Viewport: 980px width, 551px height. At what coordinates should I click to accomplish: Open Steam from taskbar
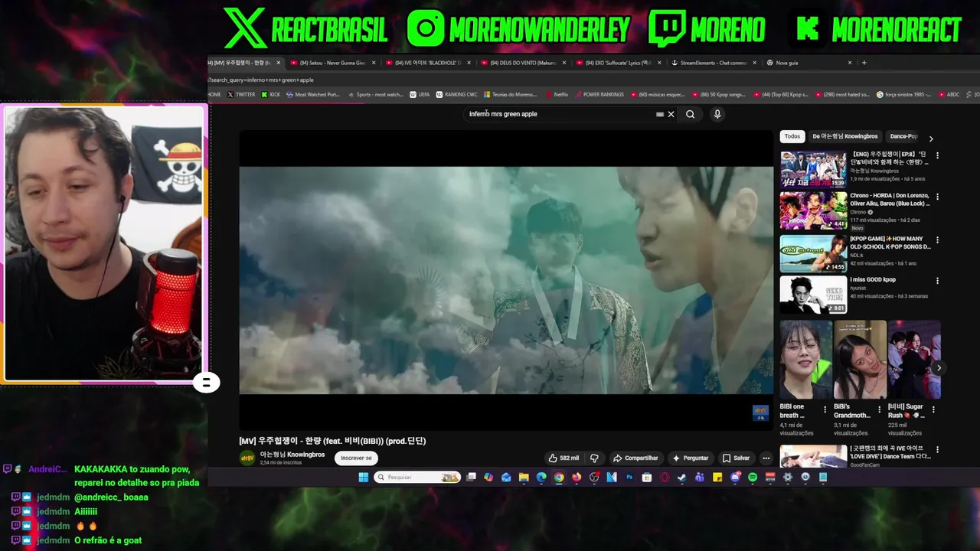pyautogui.click(x=681, y=477)
